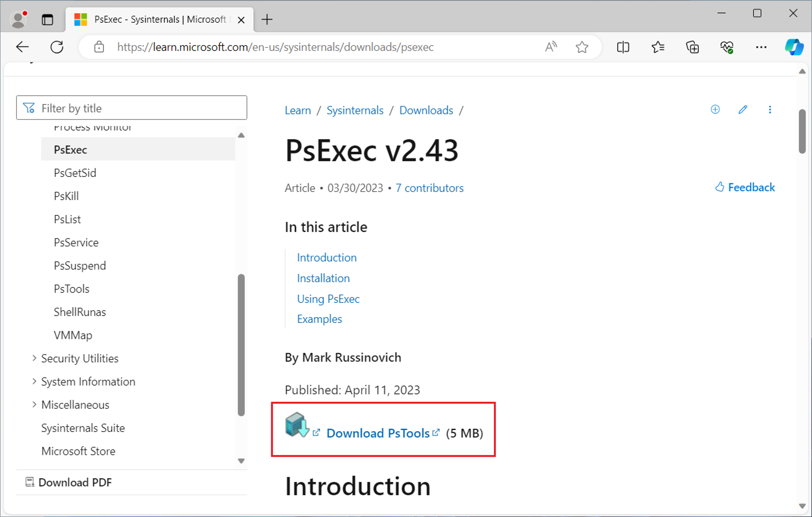Open the 7 contributors link

(429, 188)
